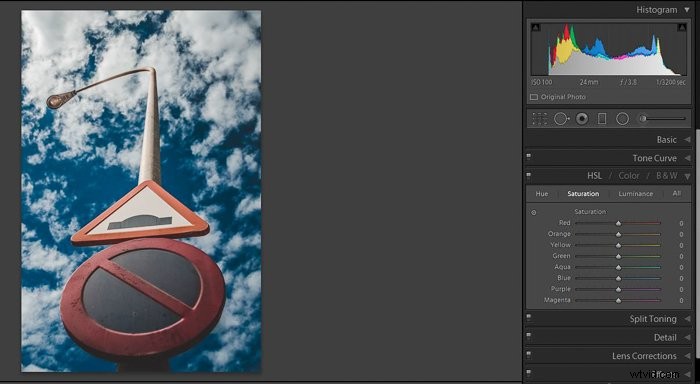Viewport: 700px width, 384px height.
Task: Expand the Tone Curve panel
Action: click(x=687, y=158)
